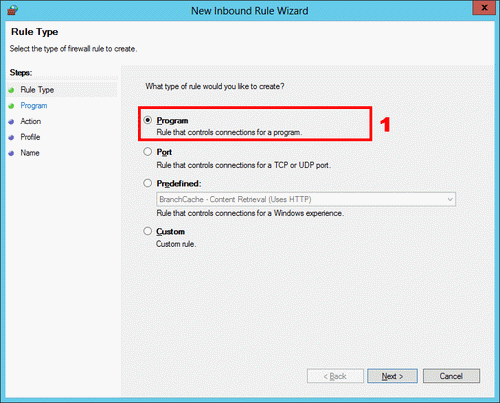Click the blue bullet beside Name step

tap(11, 153)
